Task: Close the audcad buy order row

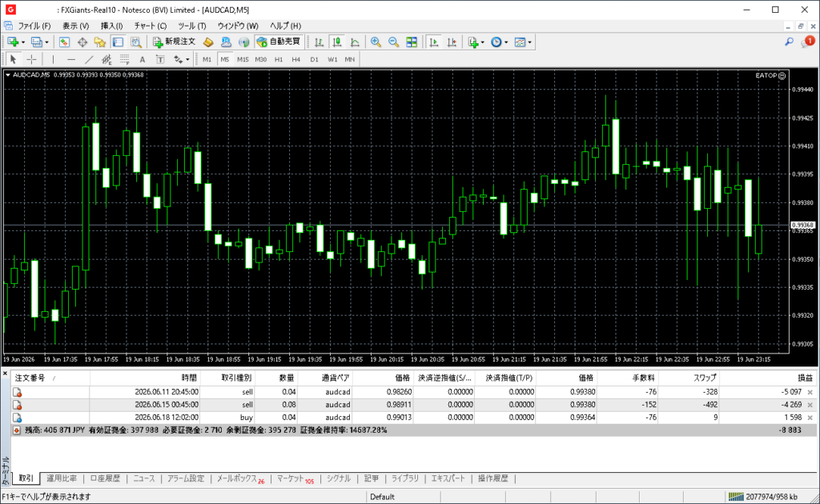Action: 810,418
